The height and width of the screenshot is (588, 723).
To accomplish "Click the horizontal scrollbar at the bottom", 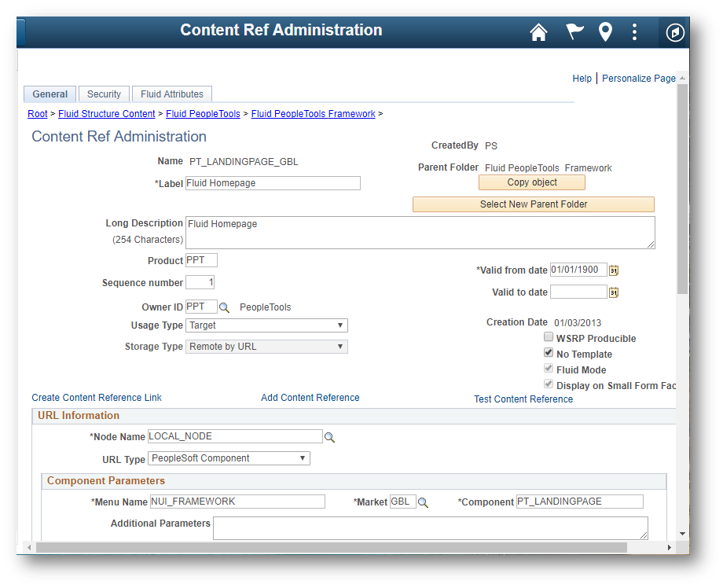I will coord(330,547).
